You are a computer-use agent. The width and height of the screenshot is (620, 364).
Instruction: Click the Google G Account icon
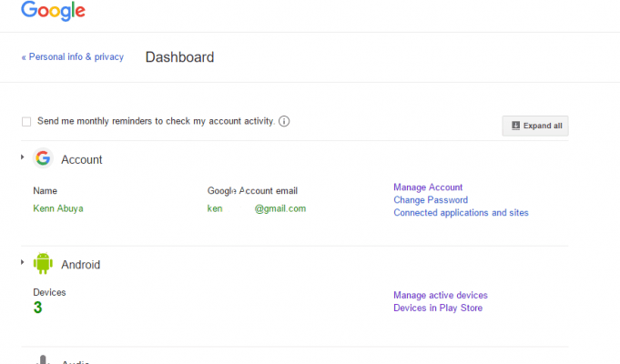pyautogui.click(x=43, y=158)
